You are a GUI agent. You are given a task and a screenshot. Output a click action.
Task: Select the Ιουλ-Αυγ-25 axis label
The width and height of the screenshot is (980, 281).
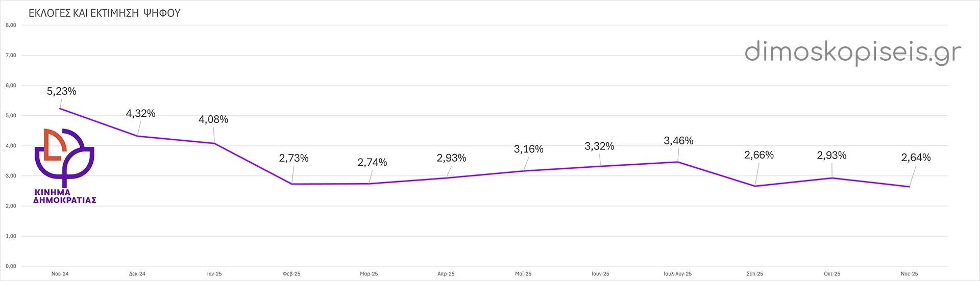click(x=677, y=274)
